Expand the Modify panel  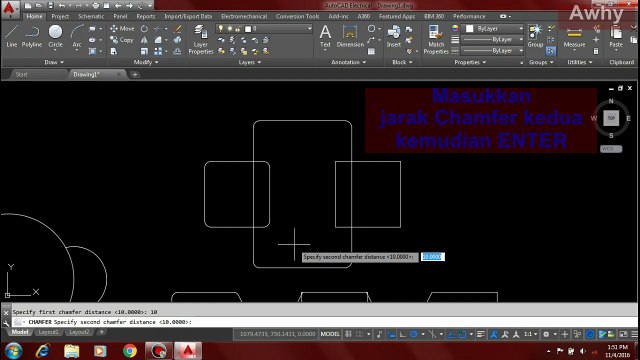146,62
